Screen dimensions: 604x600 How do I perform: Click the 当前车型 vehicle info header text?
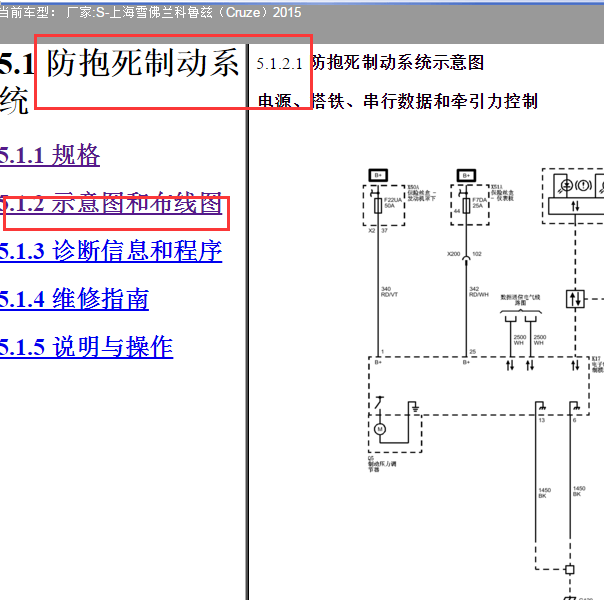(150, 12)
